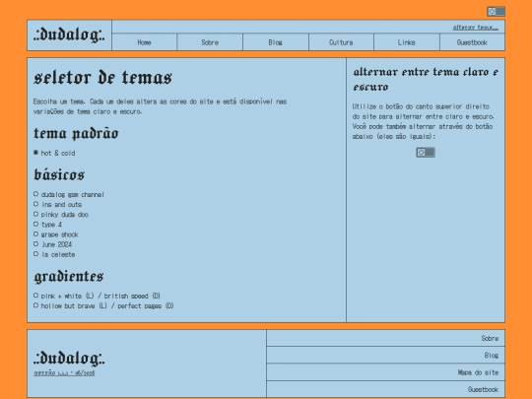
Task: Click the básicos heading
Action: (x=59, y=174)
